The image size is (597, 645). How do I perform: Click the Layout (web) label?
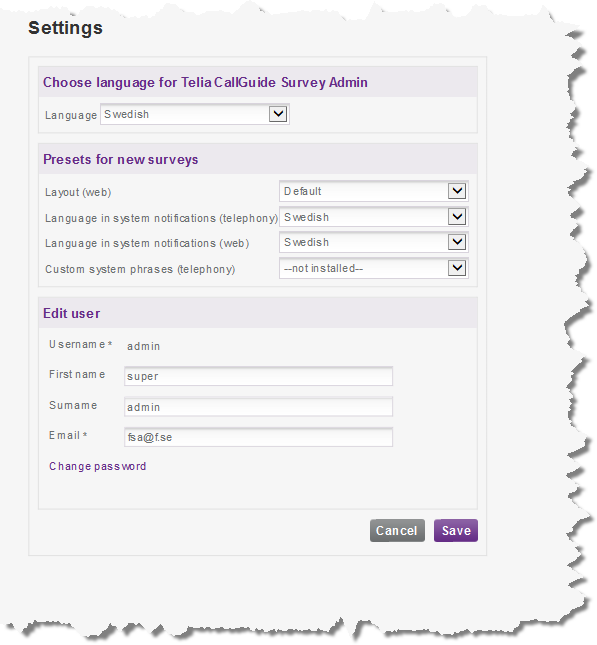coord(78,192)
